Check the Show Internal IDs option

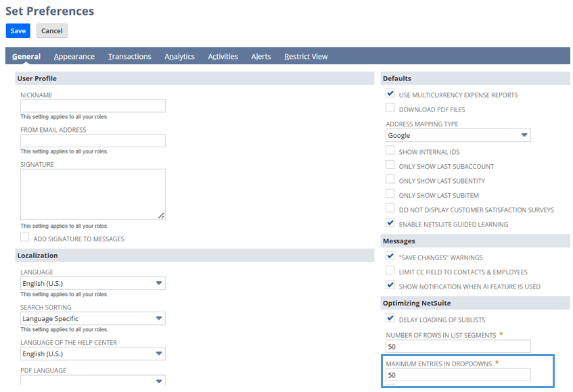pyautogui.click(x=390, y=150)
